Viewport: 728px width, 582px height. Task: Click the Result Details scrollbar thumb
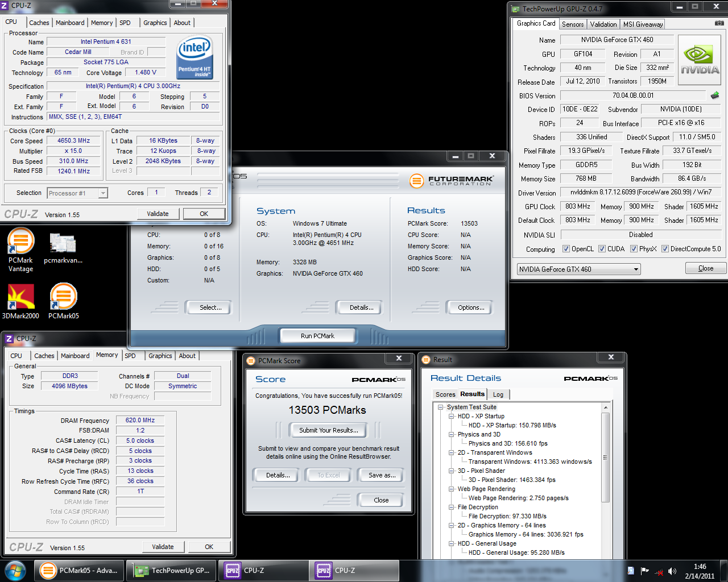point(606,458)
